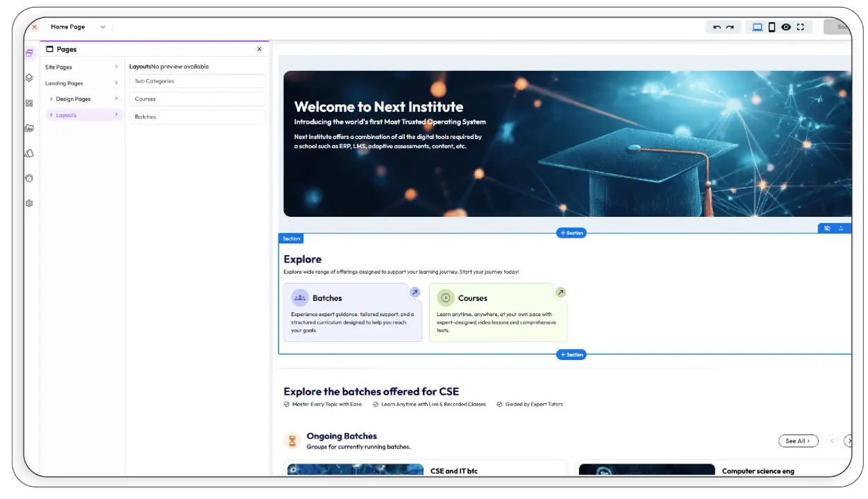868x499 pixels.
Task: Open the Blocks grid icon in sidebar
Action: pyautogui.click(x=29, y=103)
